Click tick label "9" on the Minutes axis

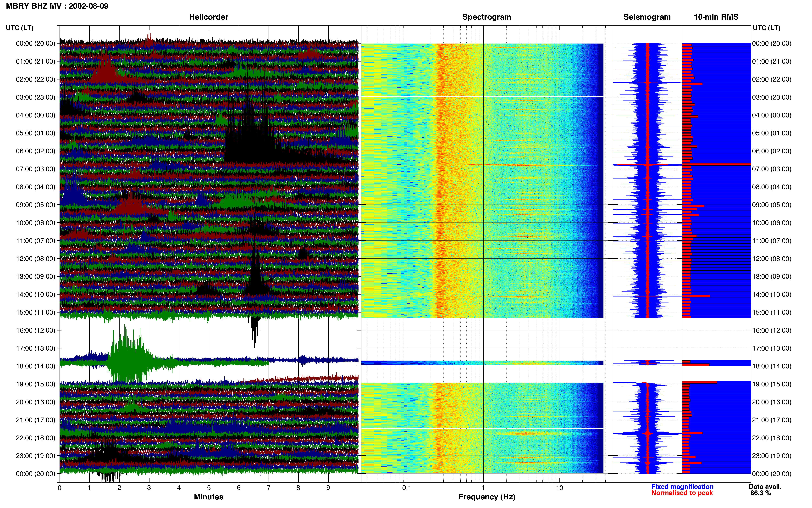[x=328, y=488]
